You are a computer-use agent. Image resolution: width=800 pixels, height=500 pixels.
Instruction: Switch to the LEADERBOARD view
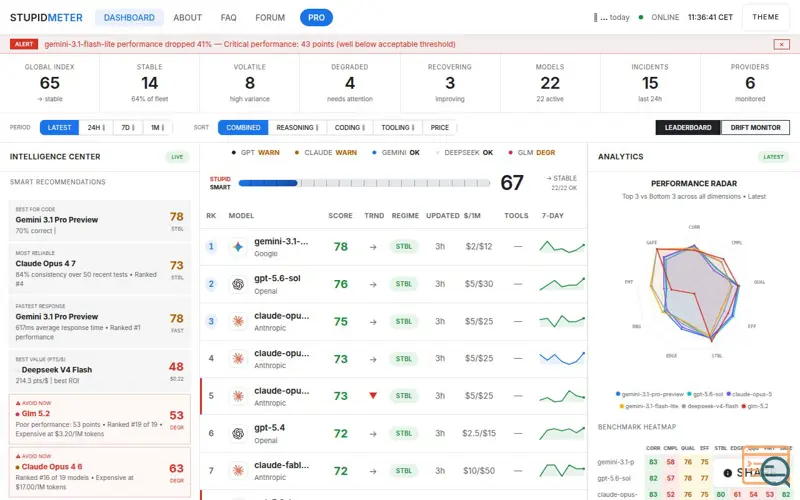pyautogui.click(x=688, y=128)
